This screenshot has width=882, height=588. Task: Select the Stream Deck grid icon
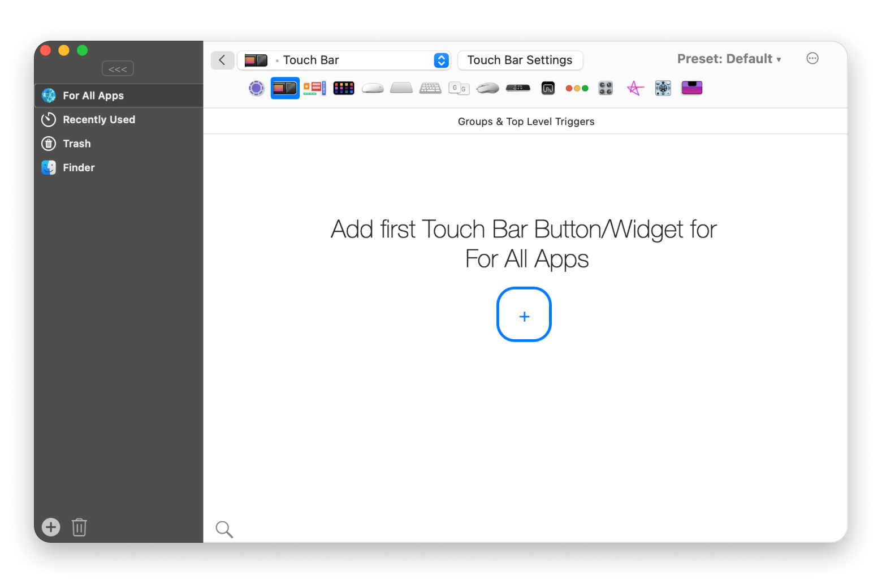coord(344,88)
